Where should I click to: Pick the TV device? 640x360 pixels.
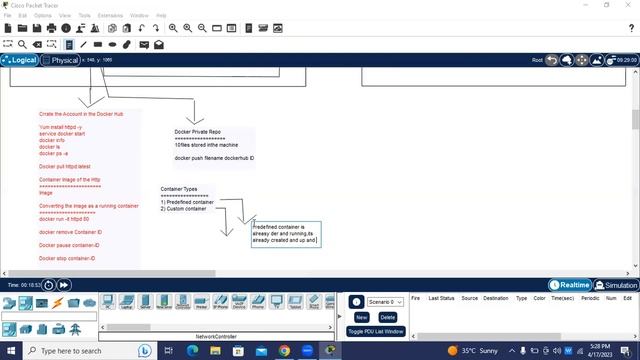[276, 302]
